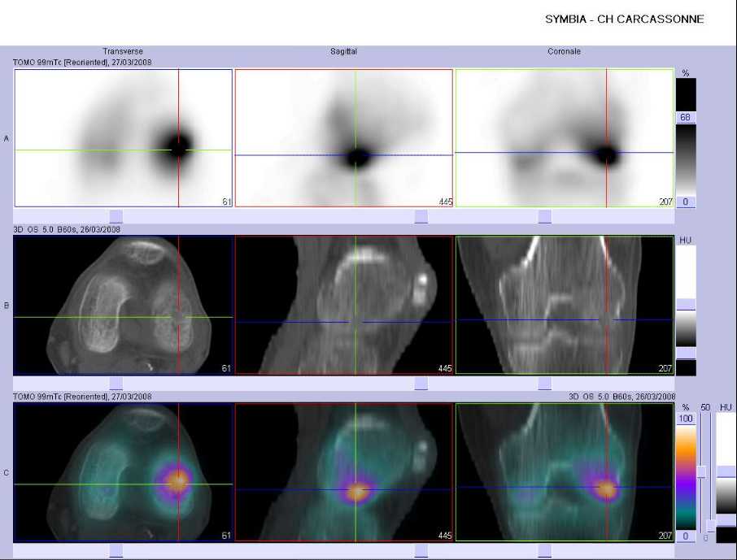Select the CT transverse knee view in row B

pyautogui.click(x=123, y=306)
